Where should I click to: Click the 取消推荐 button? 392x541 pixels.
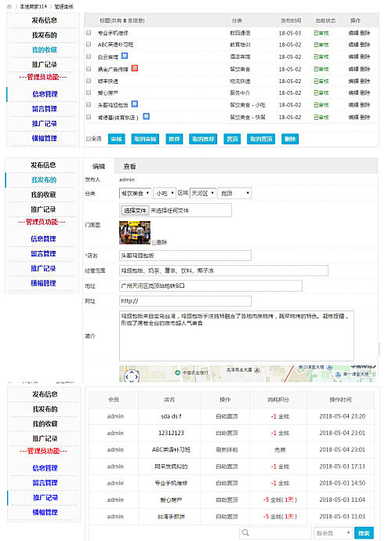pos(203,139)
